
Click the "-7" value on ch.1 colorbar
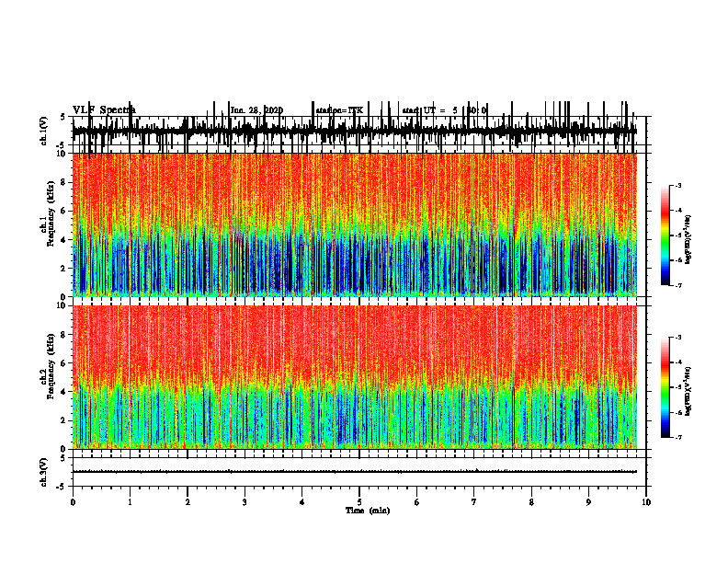[x=678, y=285]
